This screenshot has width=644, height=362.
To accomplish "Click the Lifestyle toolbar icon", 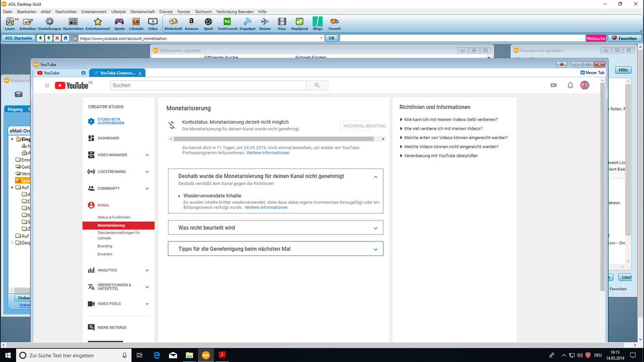I will click(136, 23).
